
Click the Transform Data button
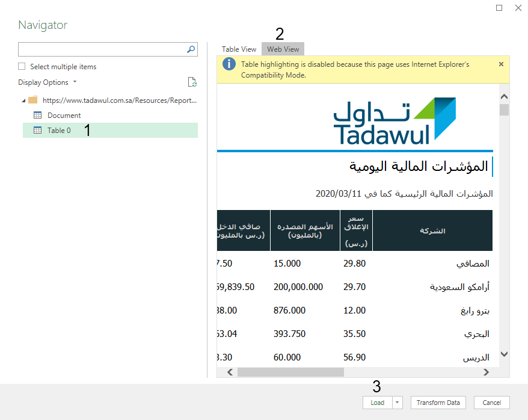coord(438,403)
